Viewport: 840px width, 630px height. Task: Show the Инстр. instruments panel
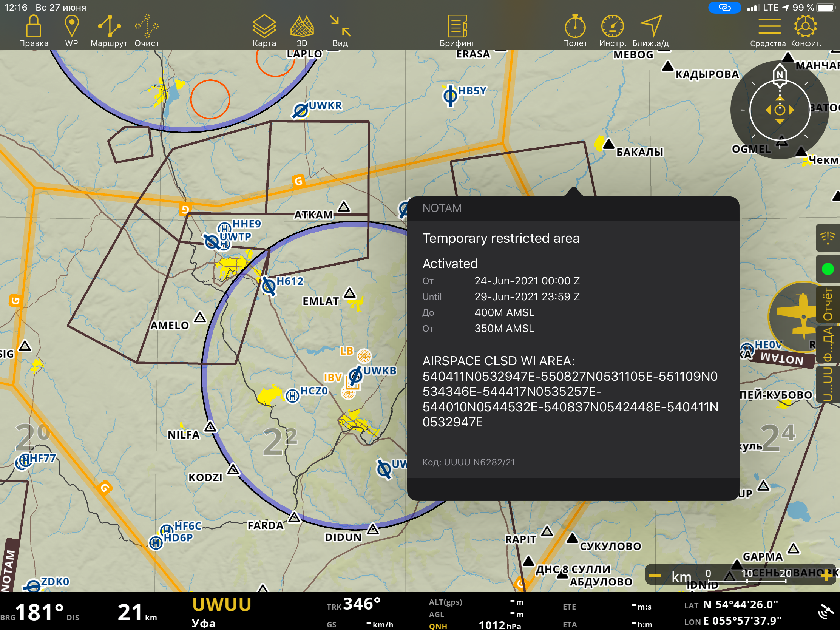(612, 26)
